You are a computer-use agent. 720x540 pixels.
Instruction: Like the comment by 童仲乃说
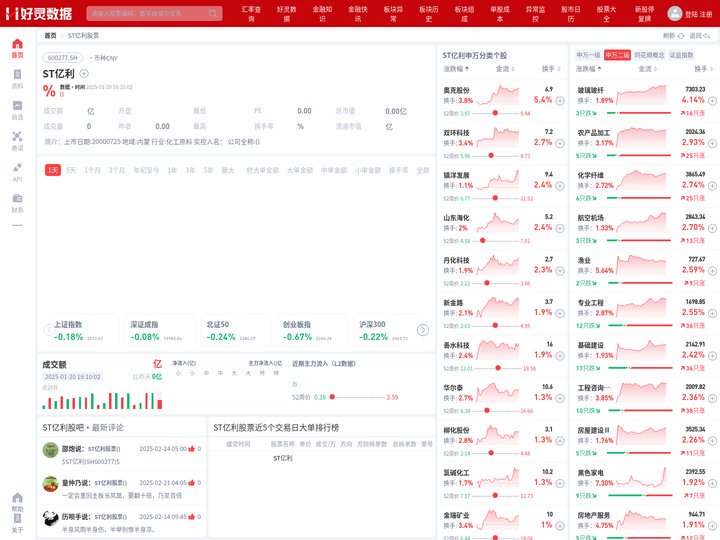pyautogui.click(x=191, y=483)
